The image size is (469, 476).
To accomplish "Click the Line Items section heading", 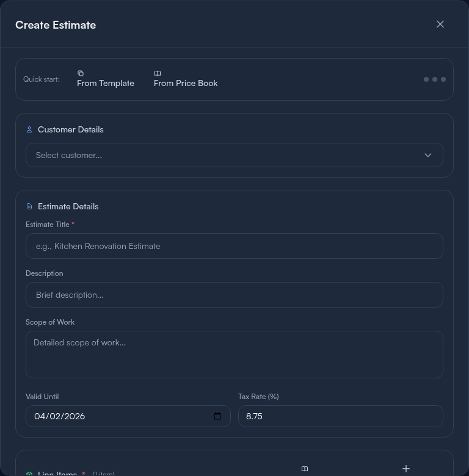I will (x=57, y=474).
